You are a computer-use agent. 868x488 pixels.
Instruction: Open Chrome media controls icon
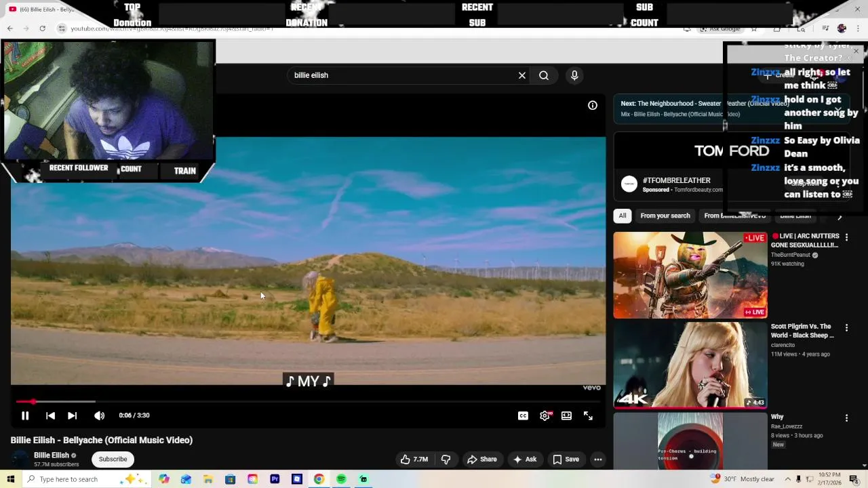click(x=825, y=28)
